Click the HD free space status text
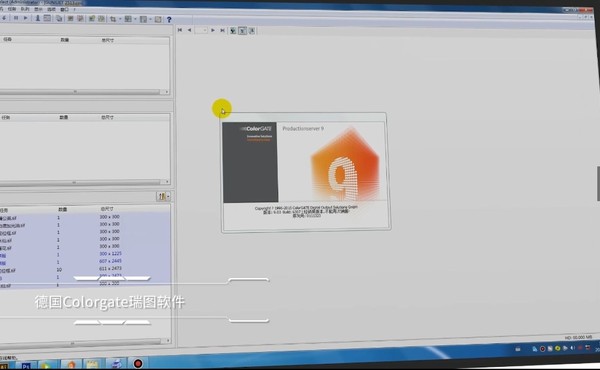The height and width of the screenshot is (370, 600). click(x=578, y=337)
